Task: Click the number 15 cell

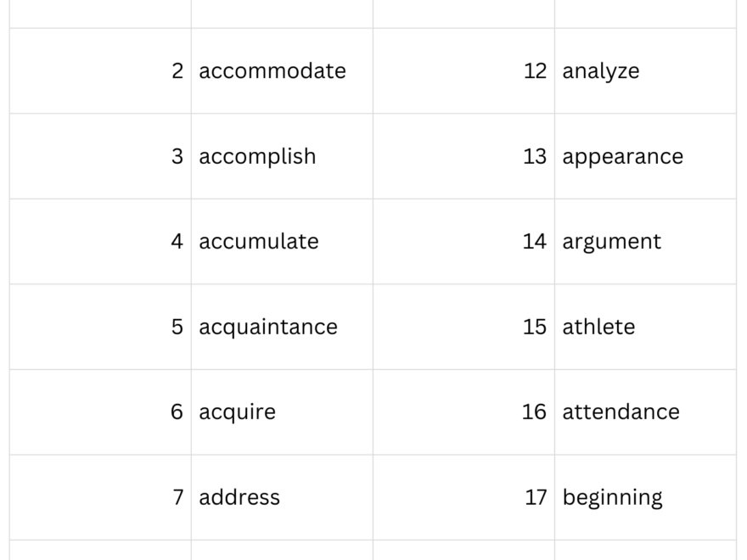Action: pyautogui.click(x=535, y=327)
